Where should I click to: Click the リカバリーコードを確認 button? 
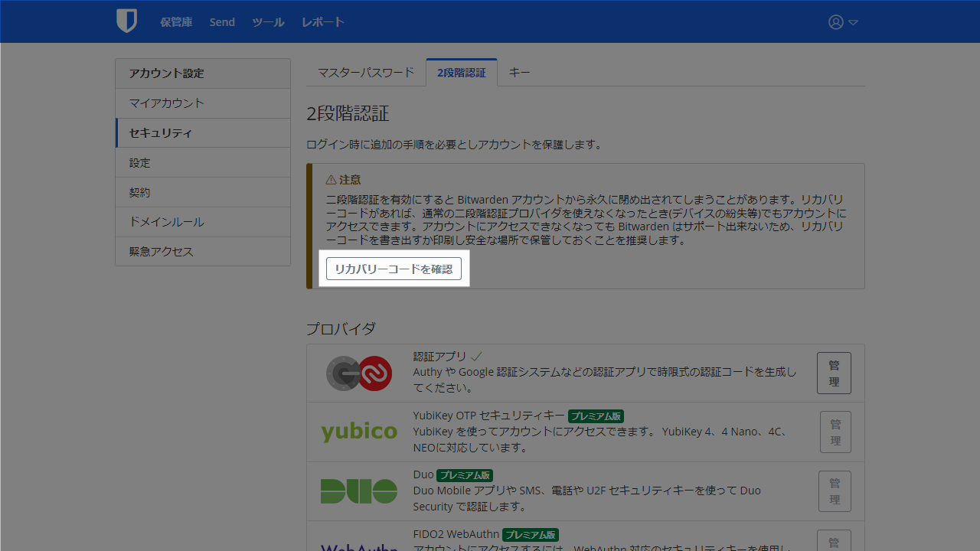[394, 269]
